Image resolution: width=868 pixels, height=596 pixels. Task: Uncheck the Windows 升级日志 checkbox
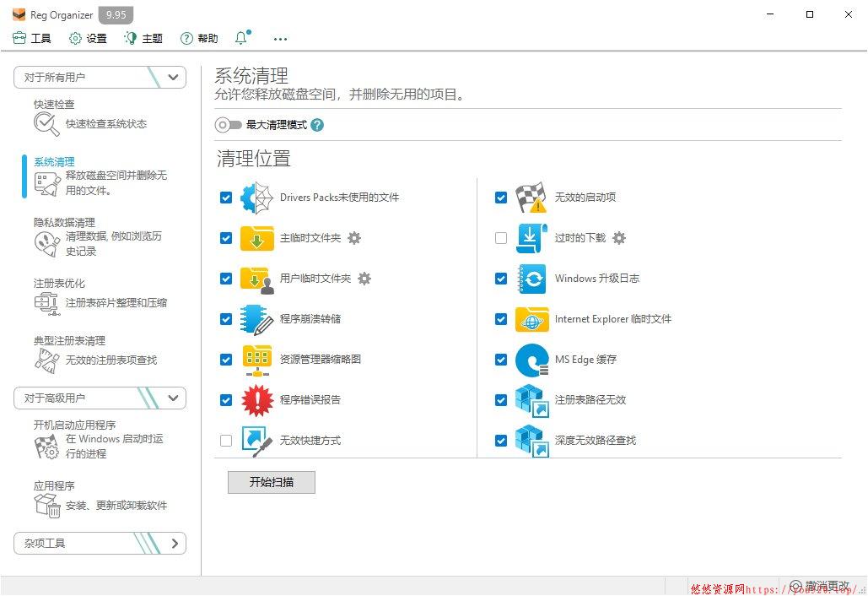point(501,279)
